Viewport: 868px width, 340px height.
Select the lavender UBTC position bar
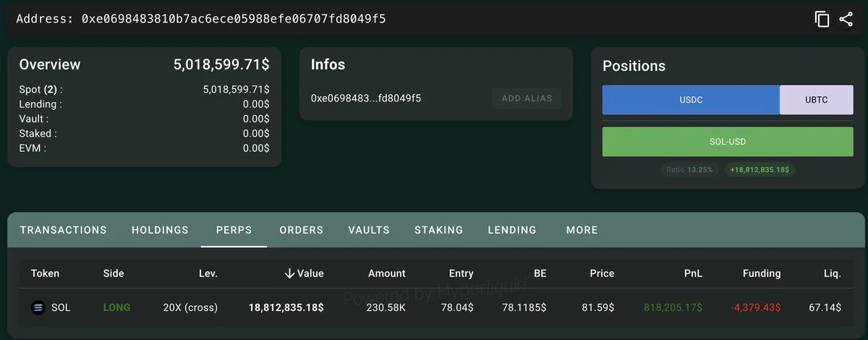tap(817, 100)
